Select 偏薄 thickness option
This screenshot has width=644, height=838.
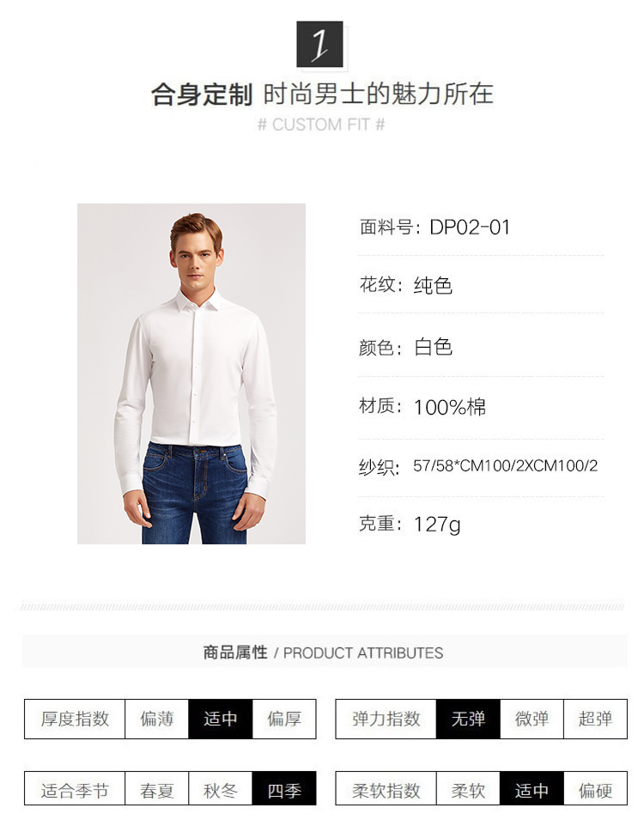(x=156, y=719)
